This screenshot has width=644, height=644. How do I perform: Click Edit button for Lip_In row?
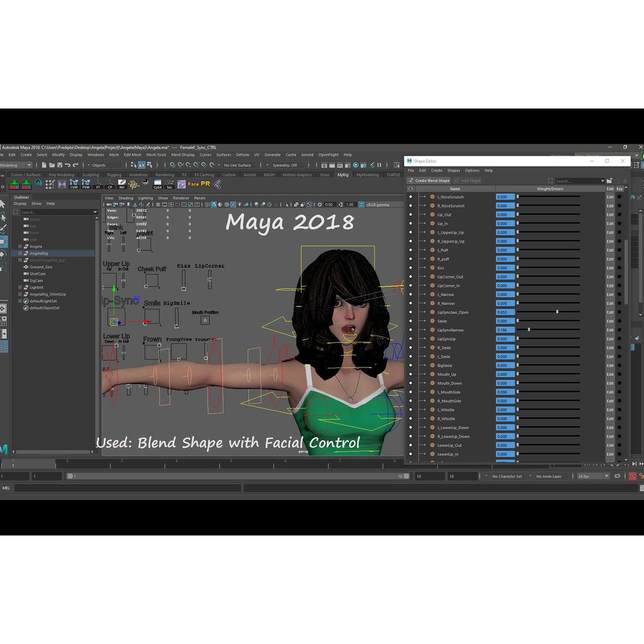pos(610,224)
